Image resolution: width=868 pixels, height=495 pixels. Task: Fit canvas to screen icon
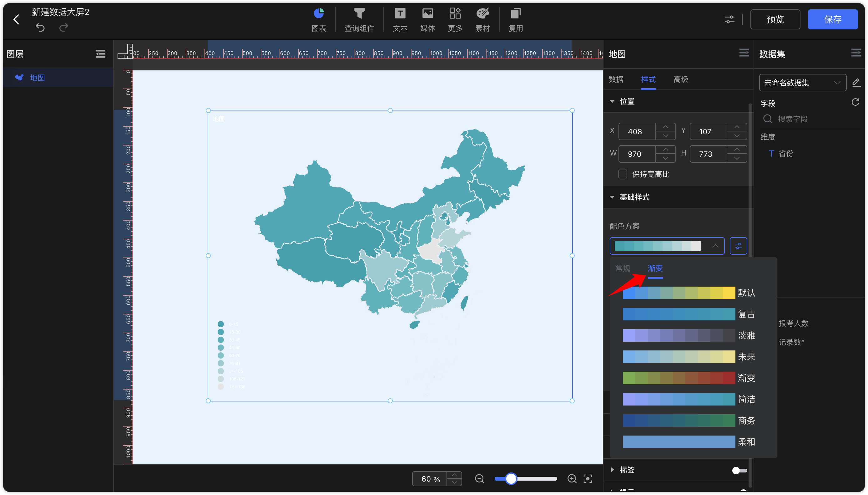[588, 479]
